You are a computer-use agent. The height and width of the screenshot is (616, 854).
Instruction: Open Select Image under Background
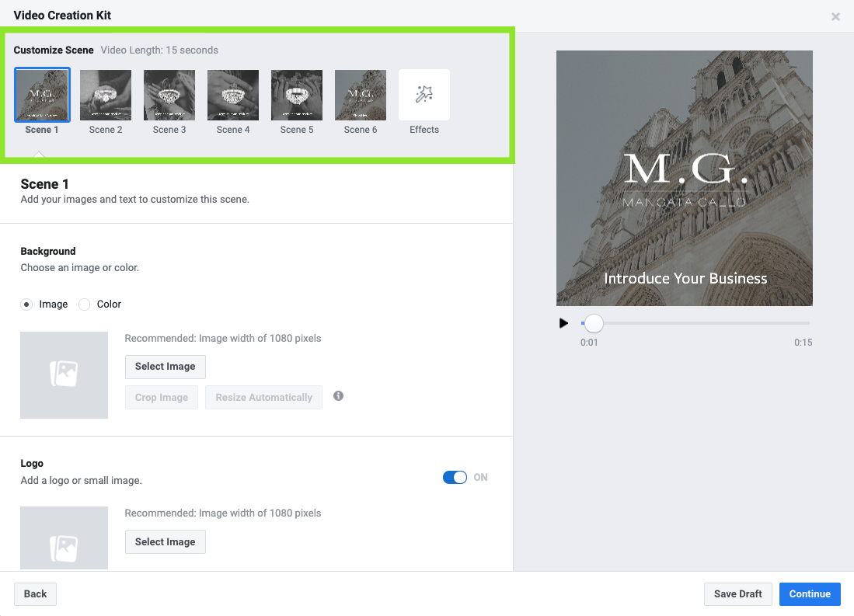tap(165, 367)
